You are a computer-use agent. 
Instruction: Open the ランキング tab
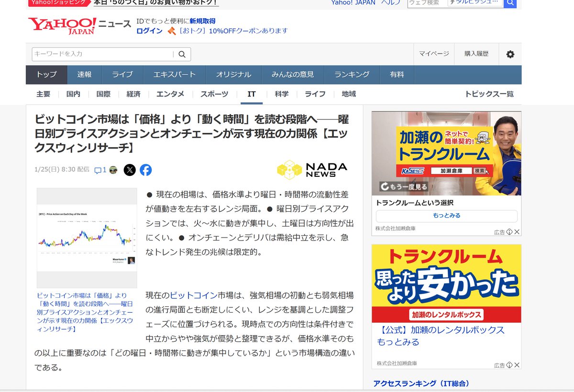(352, 75)
